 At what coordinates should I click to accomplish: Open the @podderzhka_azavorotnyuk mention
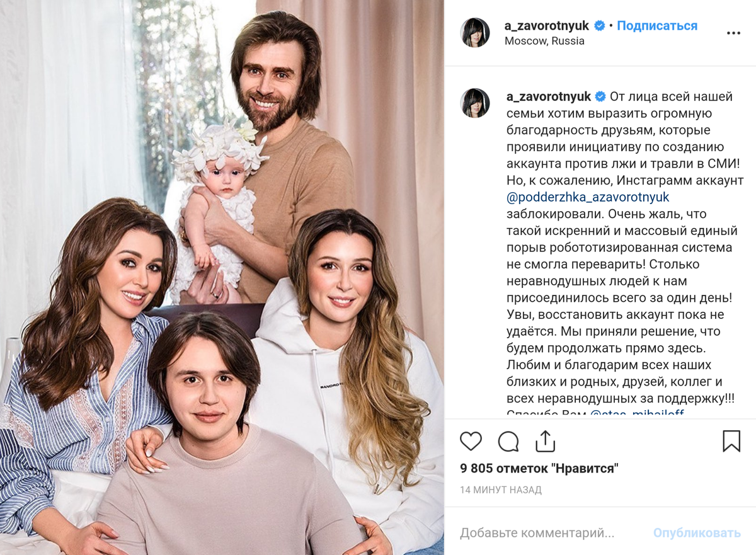click(588, 197)
